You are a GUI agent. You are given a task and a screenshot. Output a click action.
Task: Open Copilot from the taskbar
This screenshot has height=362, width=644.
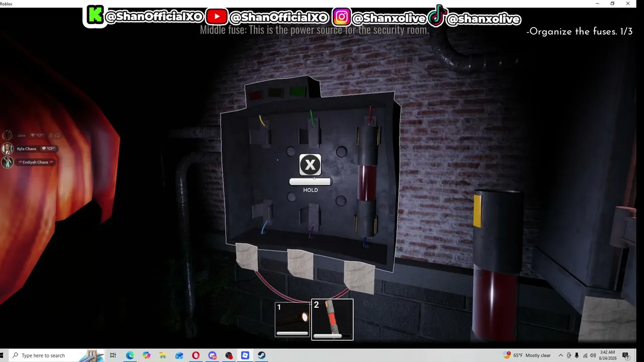[x=146, y=355]
